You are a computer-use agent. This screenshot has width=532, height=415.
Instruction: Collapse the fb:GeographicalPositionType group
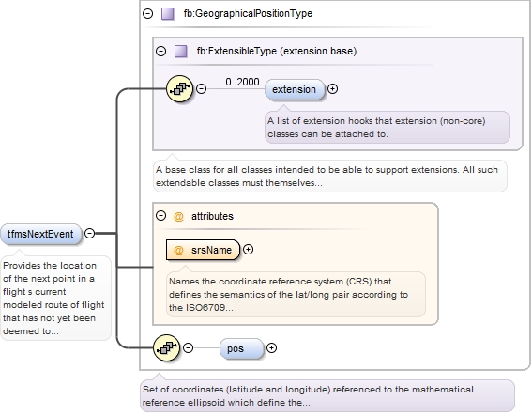[x=148, y=13]
